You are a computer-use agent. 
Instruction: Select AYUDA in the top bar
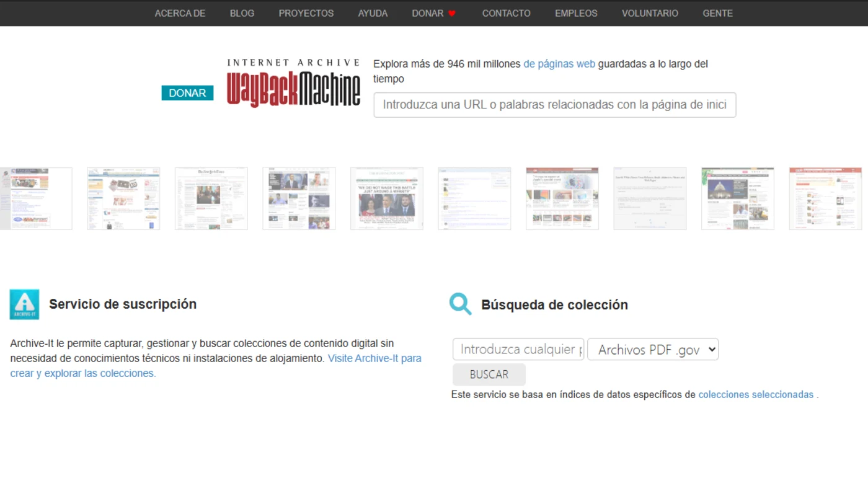tap(373, 13)
